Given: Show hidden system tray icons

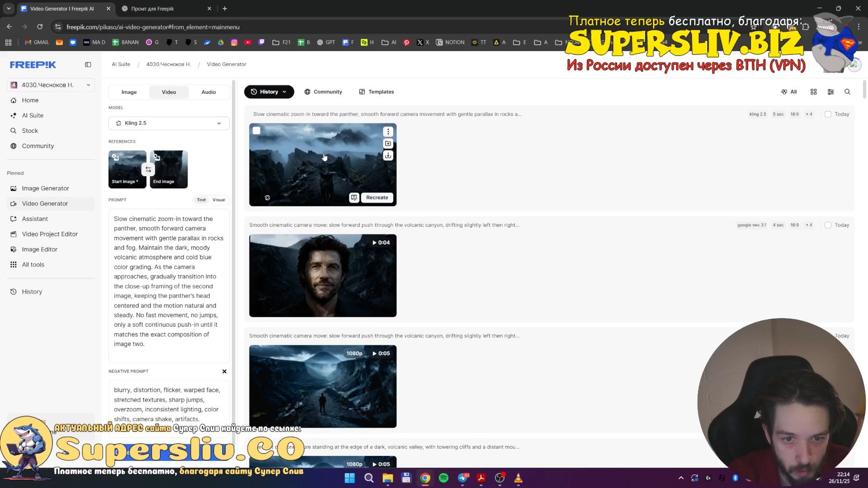Looking at the screenshot, I should coord(681,478).
